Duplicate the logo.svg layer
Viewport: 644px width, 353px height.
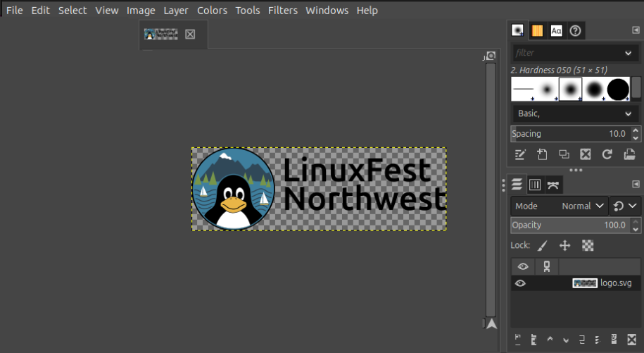click(582, 340)
